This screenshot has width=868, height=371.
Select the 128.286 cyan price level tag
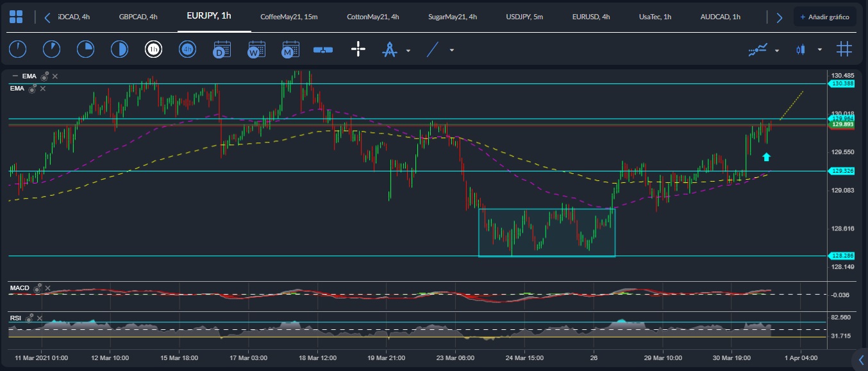point(842,255)
